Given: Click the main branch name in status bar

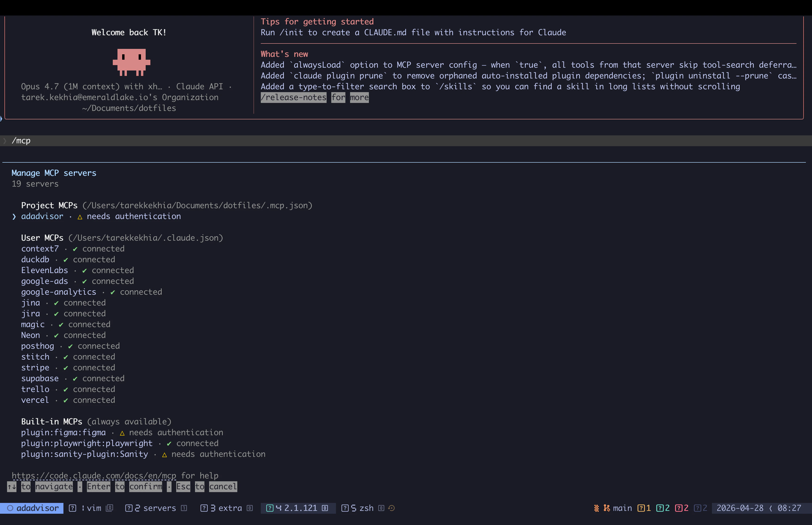Looking at the screenshot, I should [x=622, y=508].
